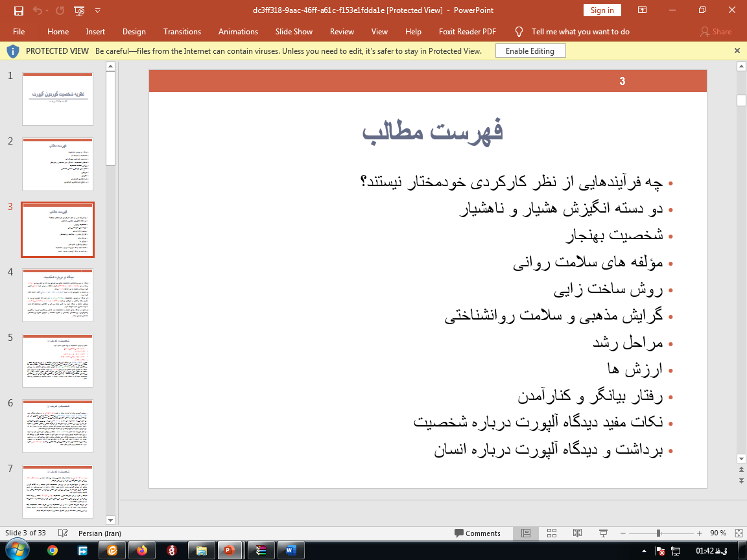Image resolution: width=747 pixels, height=560 pixels.
Task: Toggle the Comments pane
Action: [x=477, y=533]
